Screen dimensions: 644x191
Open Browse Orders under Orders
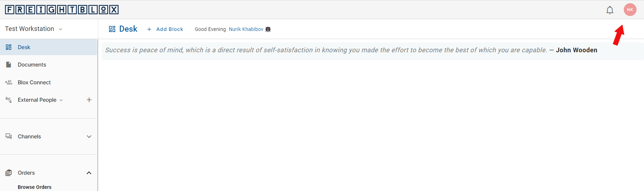34,187
